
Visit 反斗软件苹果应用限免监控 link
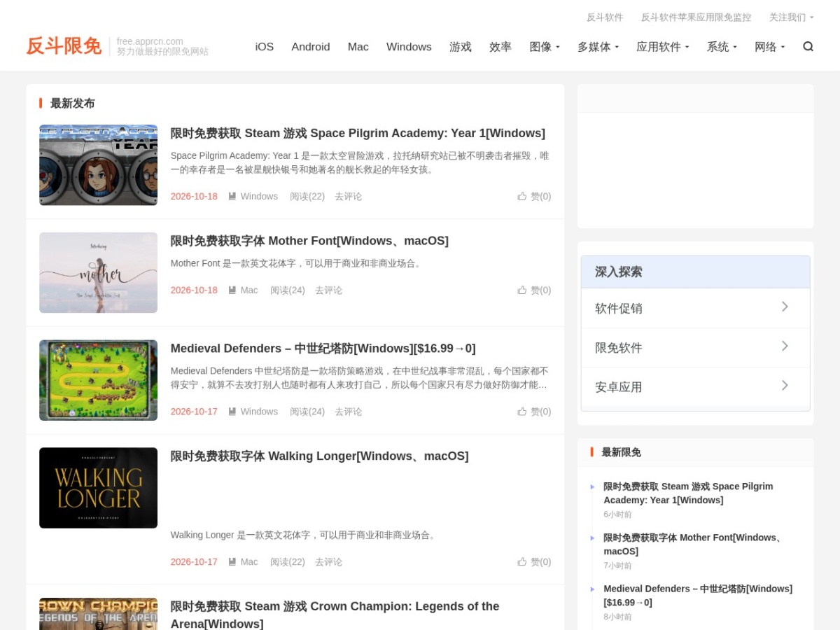[696, 17]
